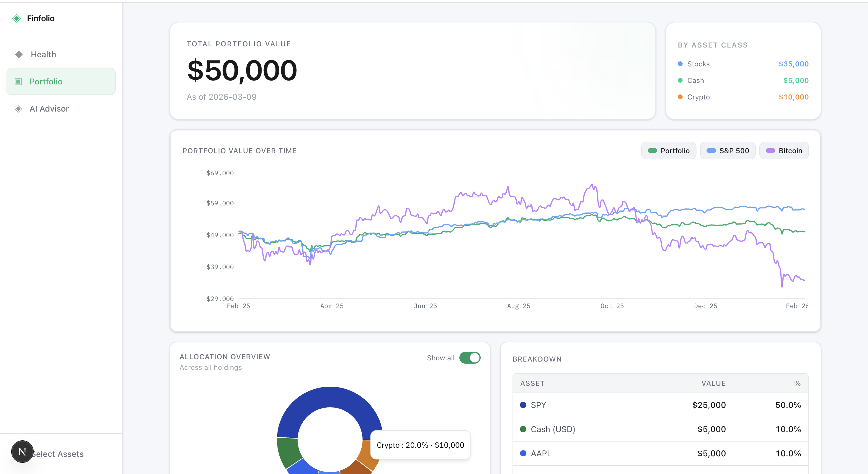Click the green Cash dot under By Asset Class
The height and width of the screenshot is (474, 868).
[680, 81]
